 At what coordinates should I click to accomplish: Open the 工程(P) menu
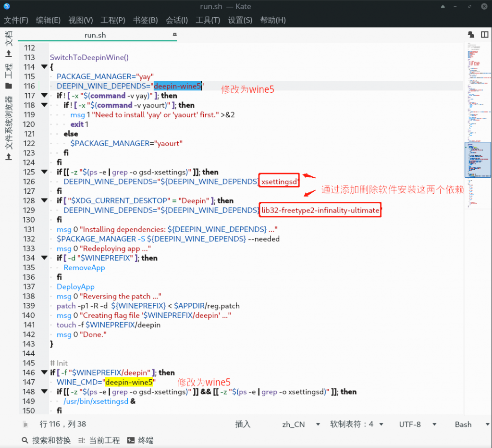[x=113, y=20]
